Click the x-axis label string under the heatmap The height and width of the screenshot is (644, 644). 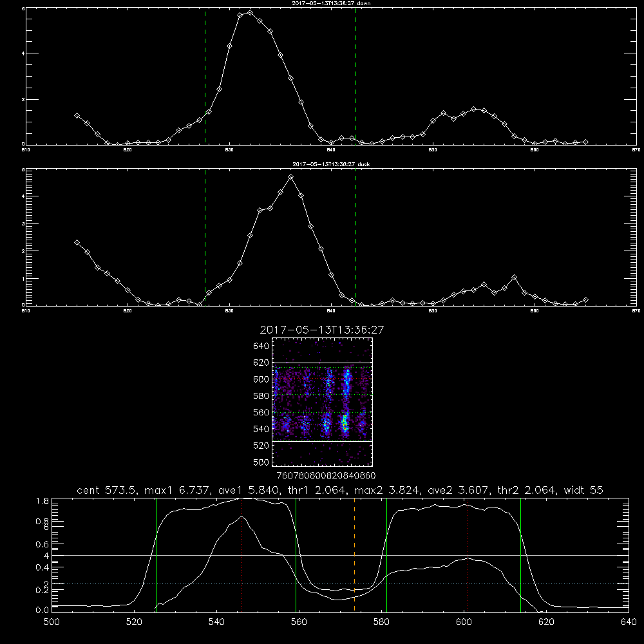point(326,475)
